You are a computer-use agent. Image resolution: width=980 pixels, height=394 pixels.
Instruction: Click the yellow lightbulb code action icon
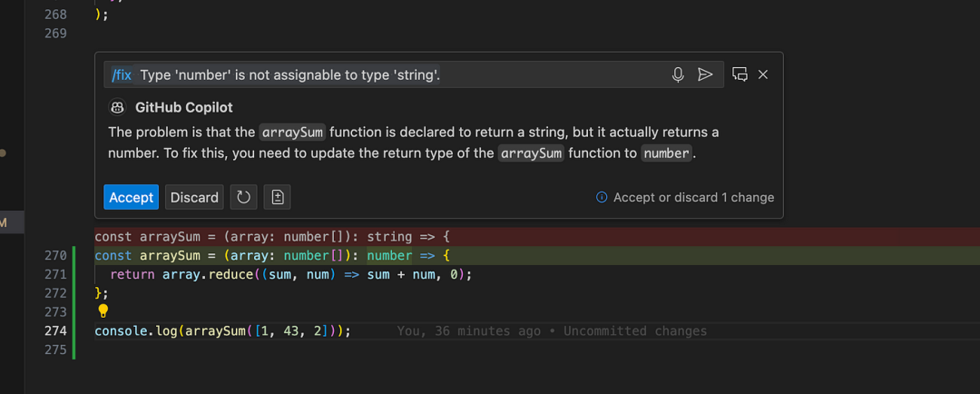[x=103, y=311]
